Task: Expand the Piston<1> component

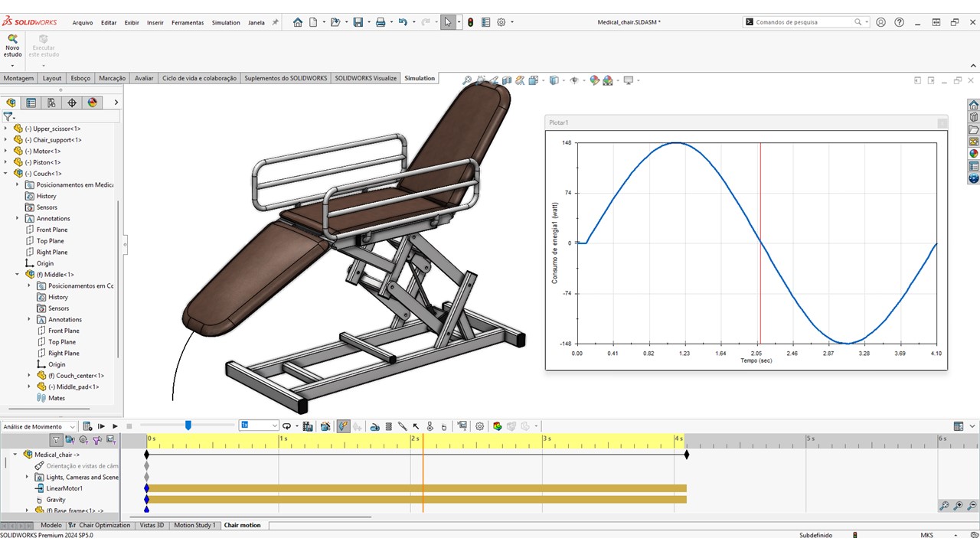Action: click(6, 162)
